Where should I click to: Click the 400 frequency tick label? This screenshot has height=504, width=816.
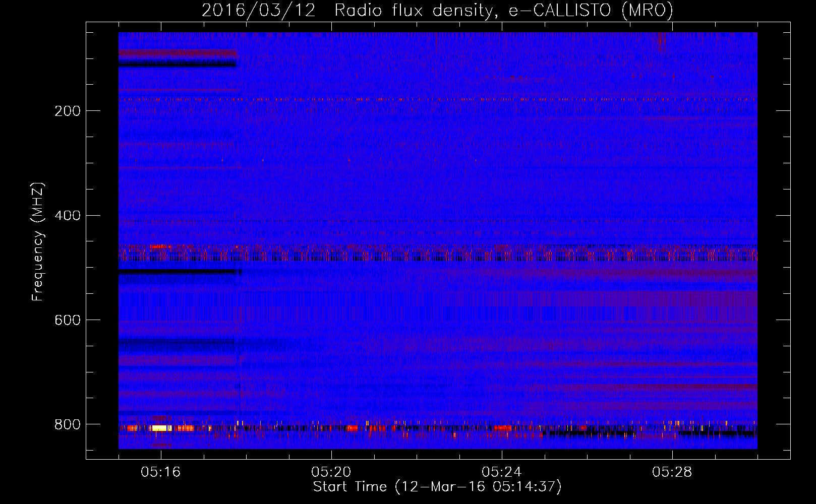coord(67,216)
